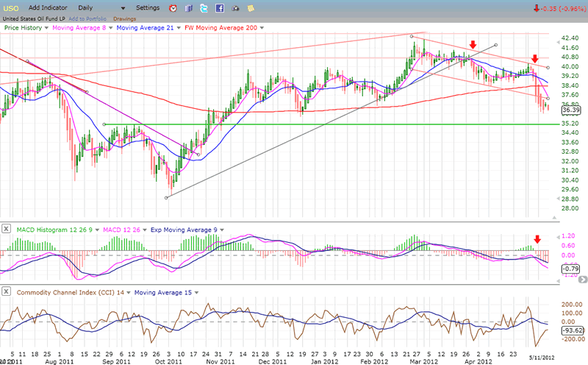Close the Commodity Channel Index panel
The width and height of the screenshot is (588, 365).
[7, 293]
